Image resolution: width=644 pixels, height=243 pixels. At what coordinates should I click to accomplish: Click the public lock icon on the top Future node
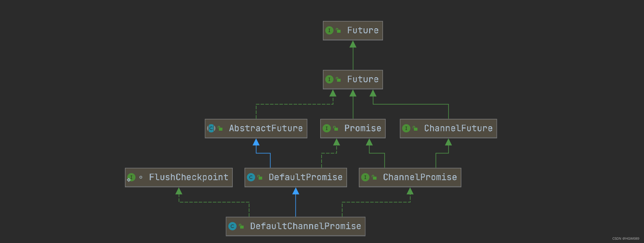[338, 30]
